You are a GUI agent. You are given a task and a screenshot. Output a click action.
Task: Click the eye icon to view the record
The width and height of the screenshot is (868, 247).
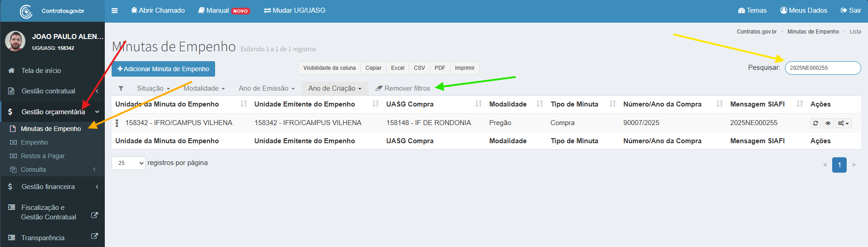coord(828,123)
